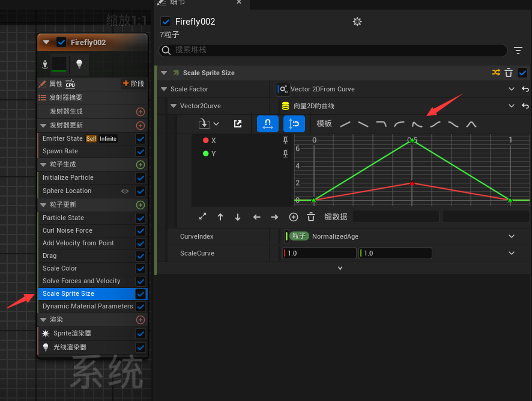532x401 pixels.
Task: Click ScaleCurve X value field
Action: pos(319,253)
